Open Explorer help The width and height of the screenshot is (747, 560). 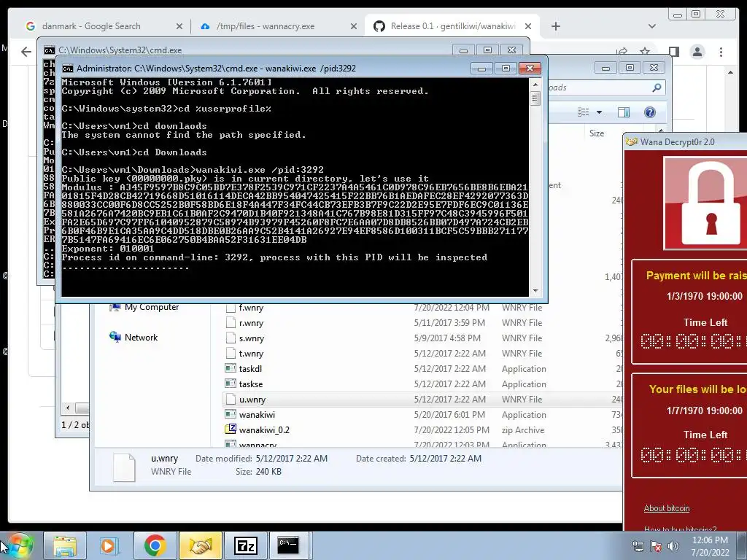click(x=650, y=112)
